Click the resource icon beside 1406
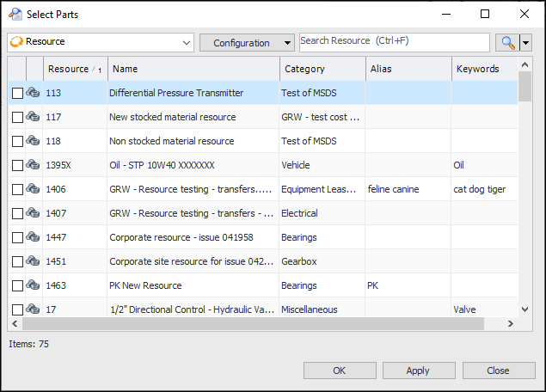The image size is (546, 392). (x=34, y=189)
